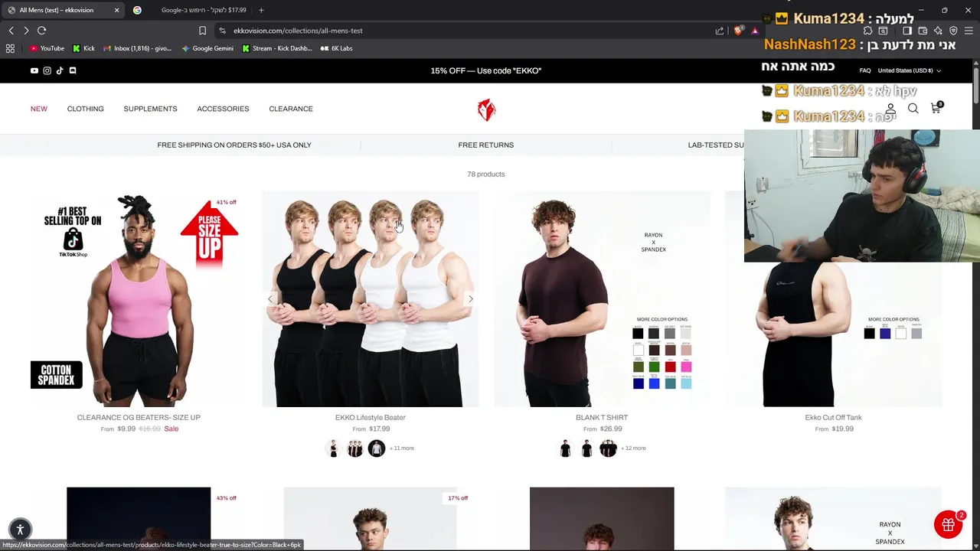Select third Lifestyle Beater variant swatch
The width and height of the screenshot is (980, 551).
click(x=377, y=449)
